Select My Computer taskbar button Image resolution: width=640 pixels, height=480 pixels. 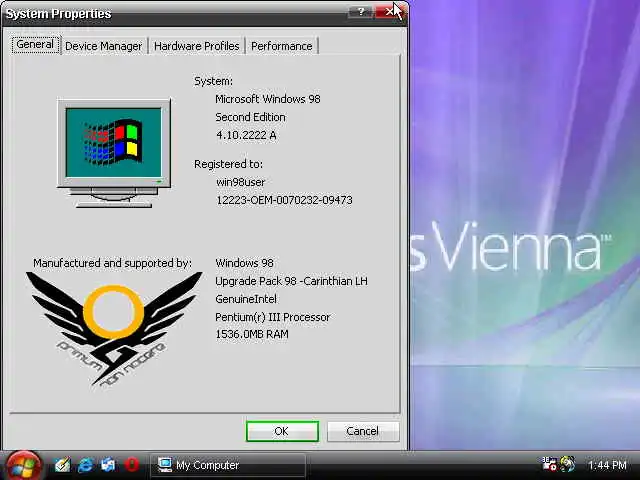pyautogui.click(x=228, y=465)
